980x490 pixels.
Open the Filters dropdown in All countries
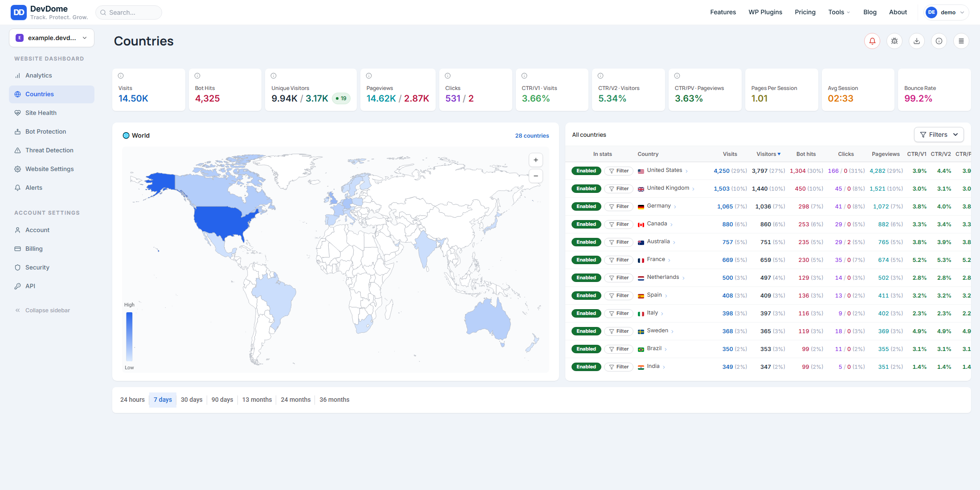click(x=939, y=135)
